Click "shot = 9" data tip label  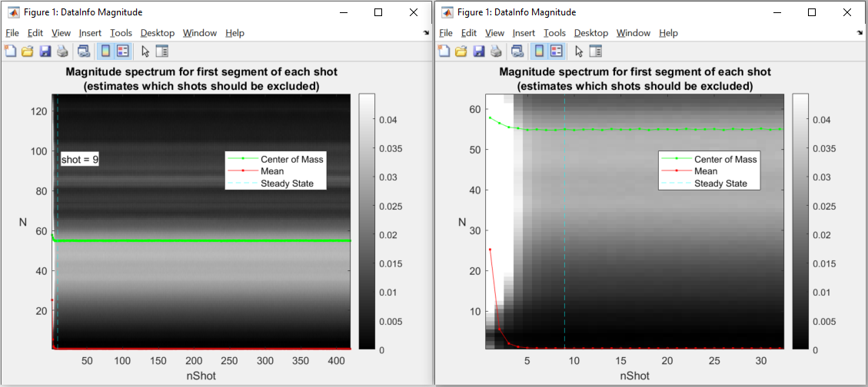tap(80, 159)
